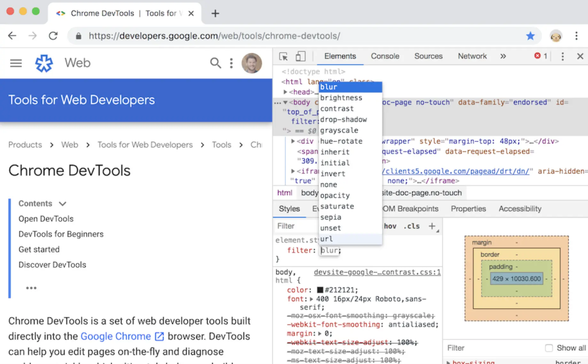
Task: Close the Chrome DevTools browser tab
Action: click(191, 13)
